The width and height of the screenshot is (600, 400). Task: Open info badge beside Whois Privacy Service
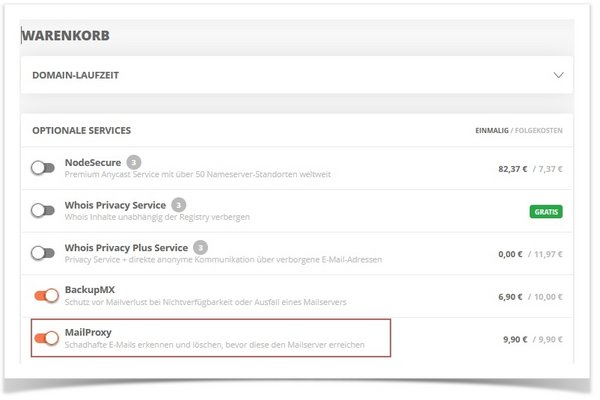click(x=178, y=205)
